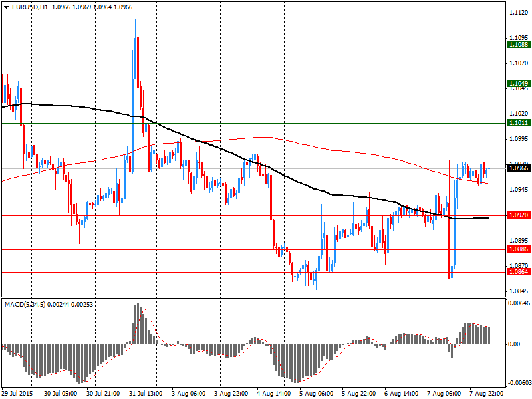
Task: Click the 1.0845 price scale value
Action: [x=519, y=291]
